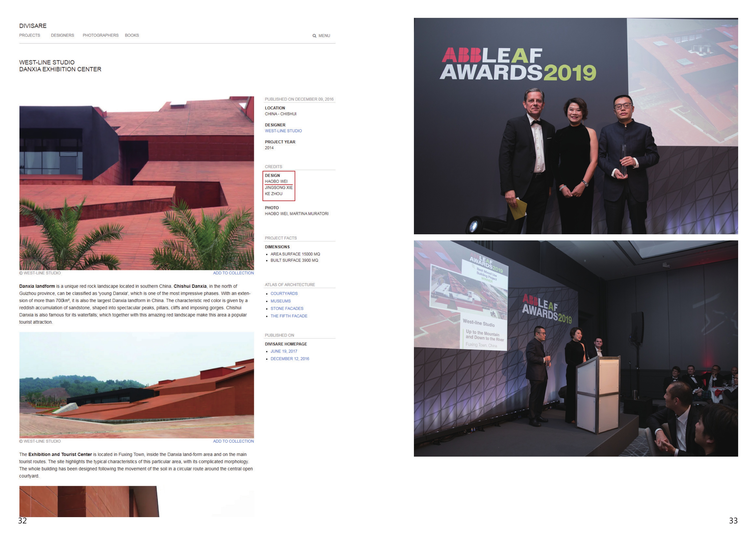This screenshot has width=756, height=535.
Task: Click the DIVISARE site logo
Action: pyautogui.click(x=33, y=26)
